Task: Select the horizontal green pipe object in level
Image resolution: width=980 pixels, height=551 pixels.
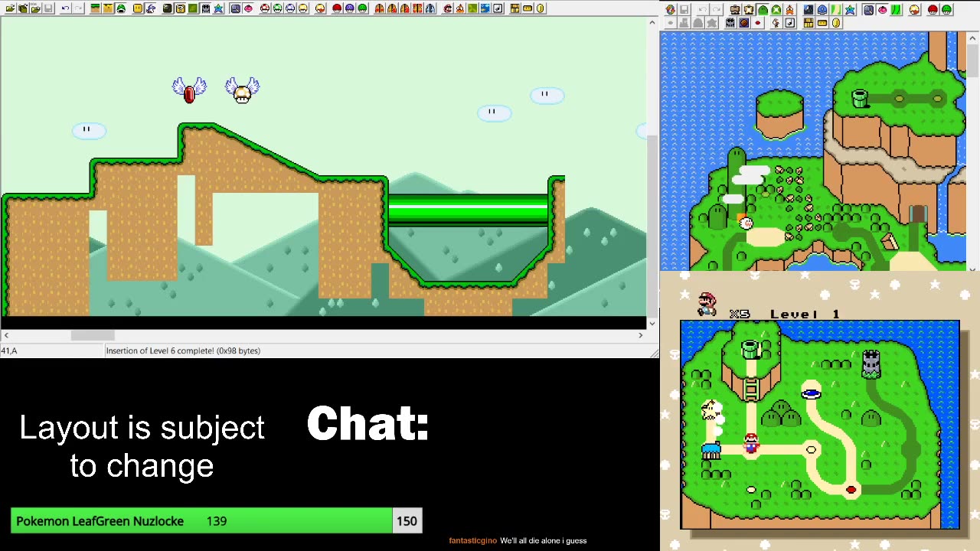Action: [x=468, y=210]
